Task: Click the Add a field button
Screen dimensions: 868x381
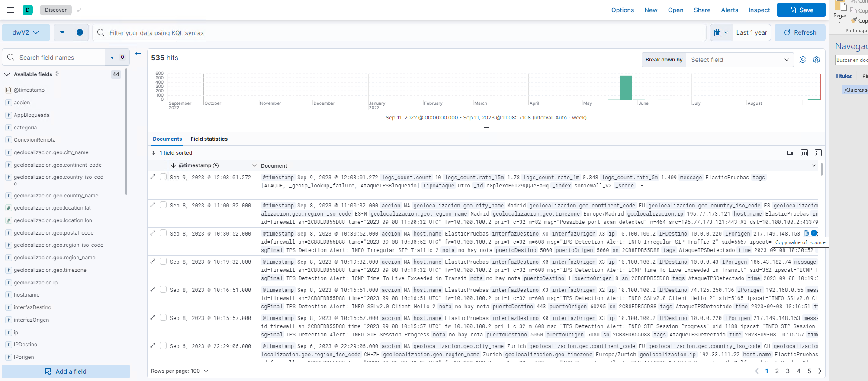Action: click(x=66, y=371)
